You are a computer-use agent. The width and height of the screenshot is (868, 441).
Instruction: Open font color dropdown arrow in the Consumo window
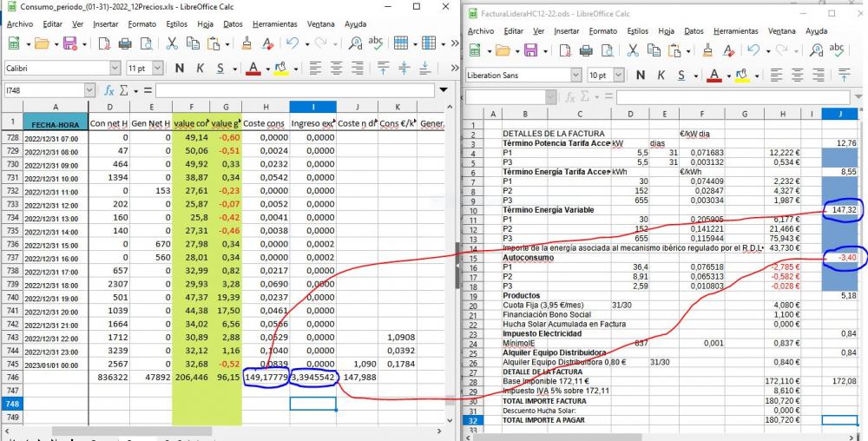[x=267, y=69]
